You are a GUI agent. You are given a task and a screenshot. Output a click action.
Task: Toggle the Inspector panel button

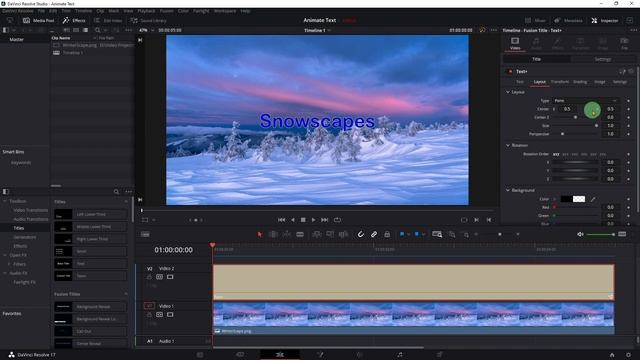[605, 20]
